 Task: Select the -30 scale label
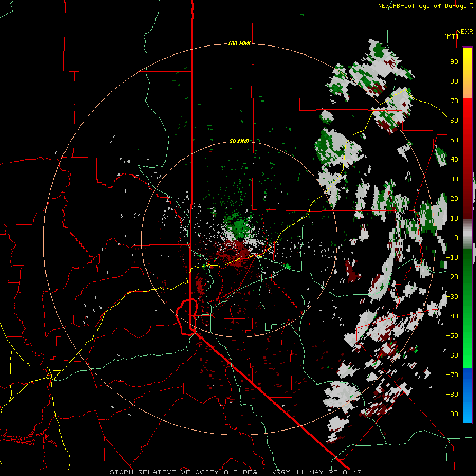tap(452, 297)
